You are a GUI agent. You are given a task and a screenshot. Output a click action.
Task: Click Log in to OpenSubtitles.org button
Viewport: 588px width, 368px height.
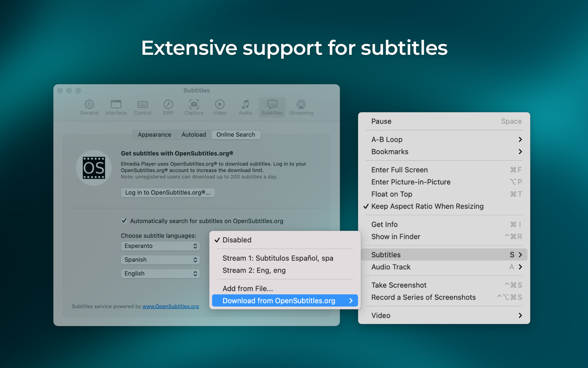point(168,193)
